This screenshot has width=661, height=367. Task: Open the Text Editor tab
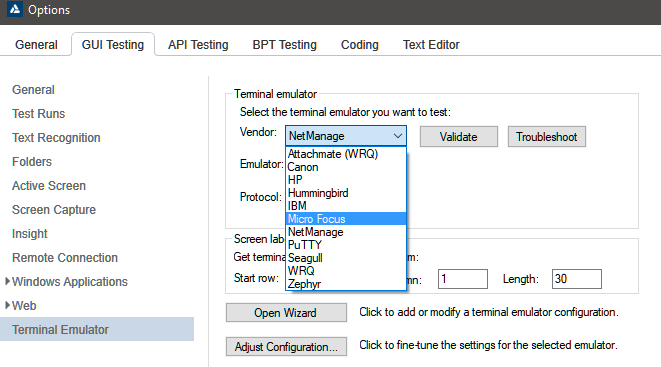(x=431, y=45)
